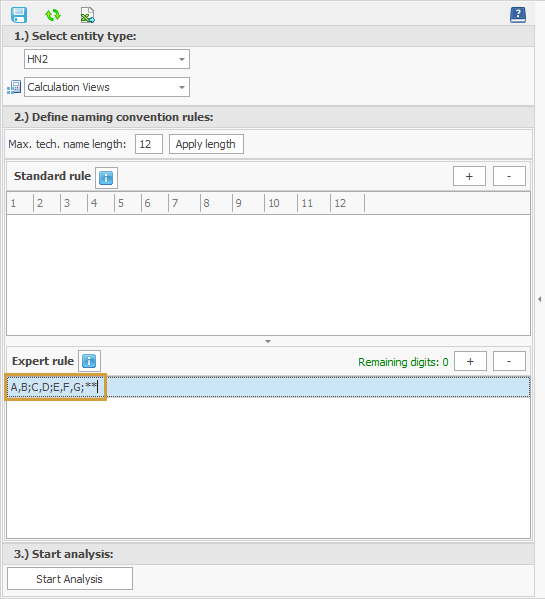Click column header 9 in Standard rule grid
The width and height of the screenshot is (545, 599).
coord(249,203)
